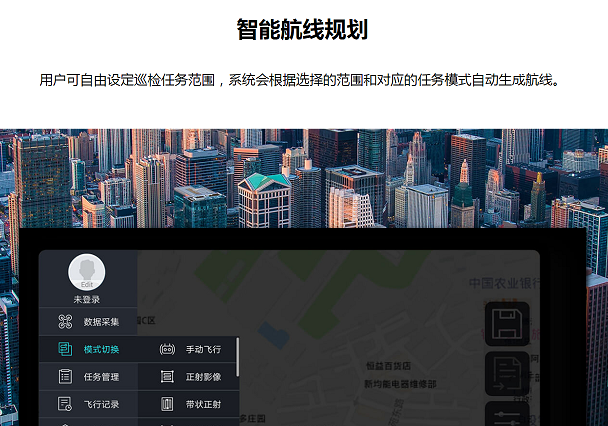608x426 pixels.
Task: Choose the 手动飞行 submenu text
Action: (x=203, y=349)
